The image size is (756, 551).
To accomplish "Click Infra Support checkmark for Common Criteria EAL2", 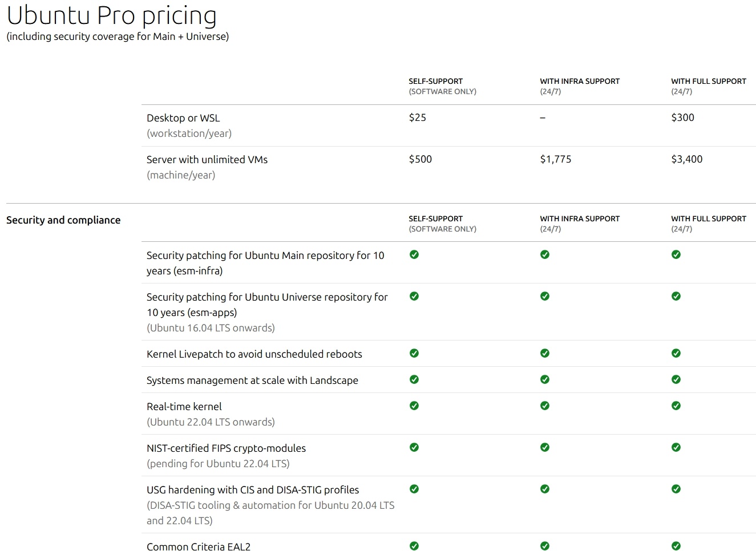I will [545, 546].
